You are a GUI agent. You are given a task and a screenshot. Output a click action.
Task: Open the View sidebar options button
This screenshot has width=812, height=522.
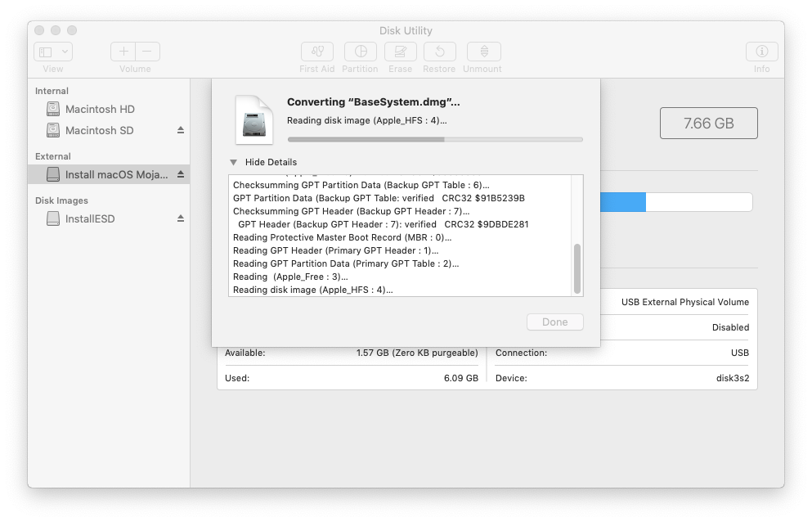pyautogui.click(x=53, y=52)
